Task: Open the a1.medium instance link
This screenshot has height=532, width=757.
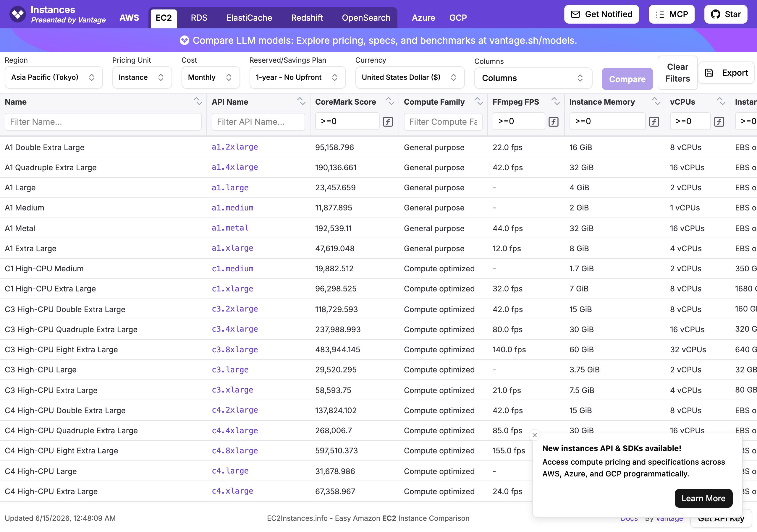Action: [x=232, y=208]
